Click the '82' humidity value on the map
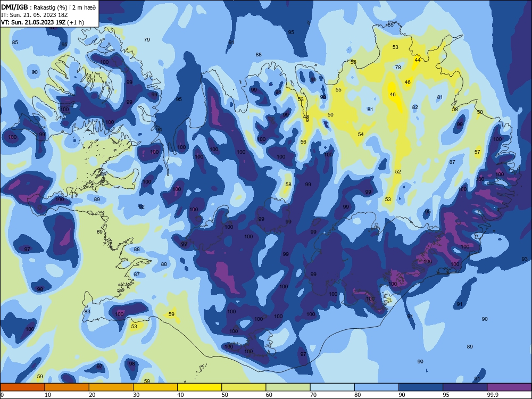Viewport: 532px width, 399px height. pyautogui.click(x=415, y=107)
